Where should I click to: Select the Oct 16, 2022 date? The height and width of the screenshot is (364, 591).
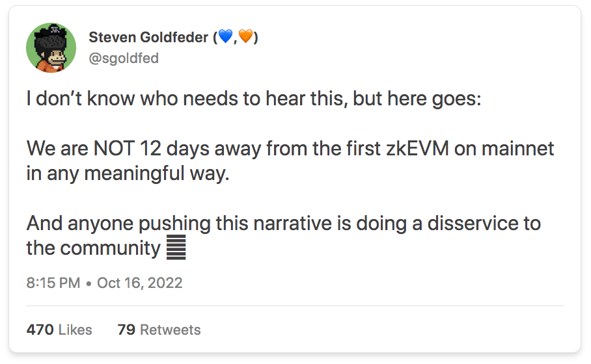click(x=140, y=283)
